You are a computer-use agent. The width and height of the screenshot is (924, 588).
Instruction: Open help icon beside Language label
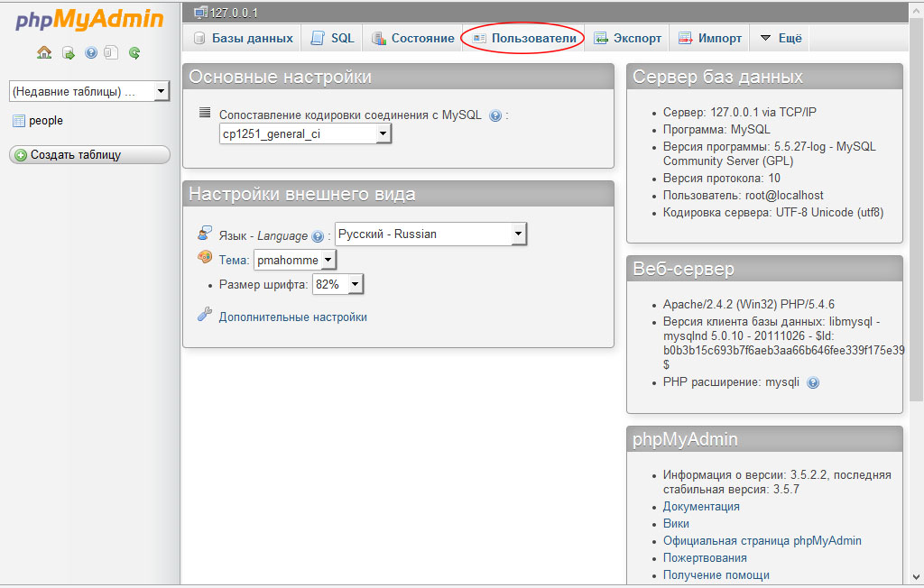(318, 236)
